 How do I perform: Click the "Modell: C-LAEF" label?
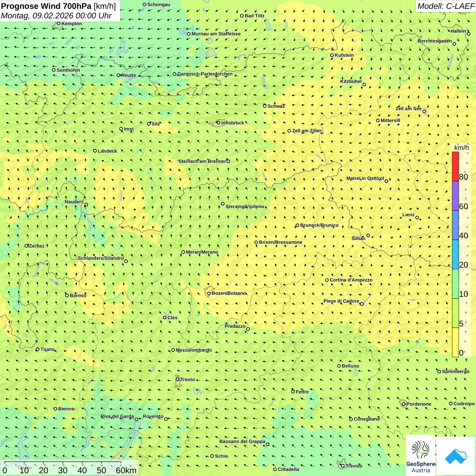pyautogui.click(x=446, y=6)
